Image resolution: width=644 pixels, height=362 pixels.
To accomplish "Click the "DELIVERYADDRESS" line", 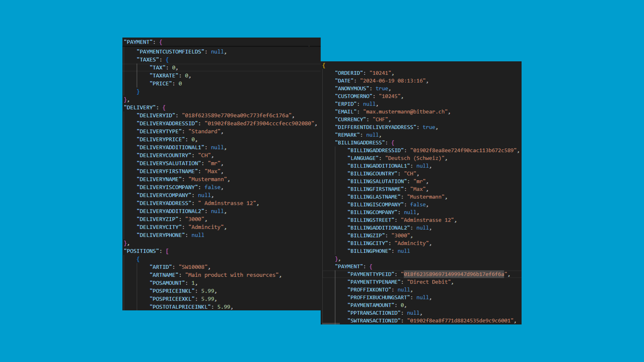I will [x=198, y=203].
